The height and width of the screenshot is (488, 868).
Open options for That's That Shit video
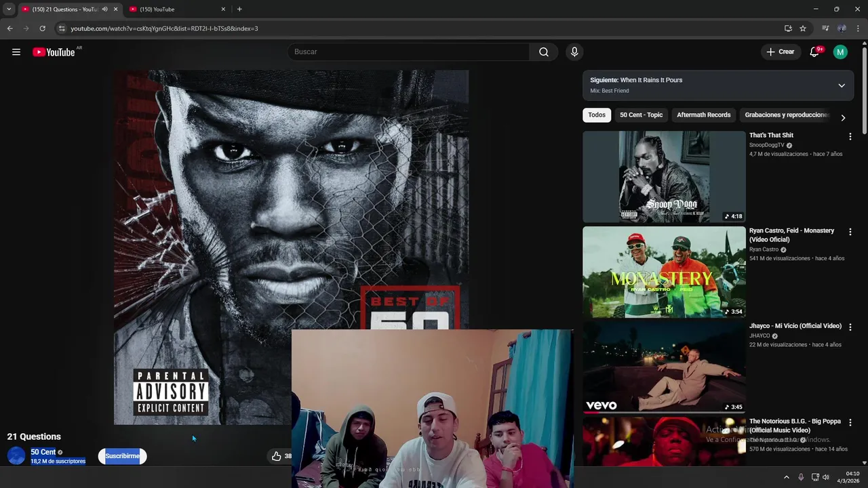pos(850,137)
